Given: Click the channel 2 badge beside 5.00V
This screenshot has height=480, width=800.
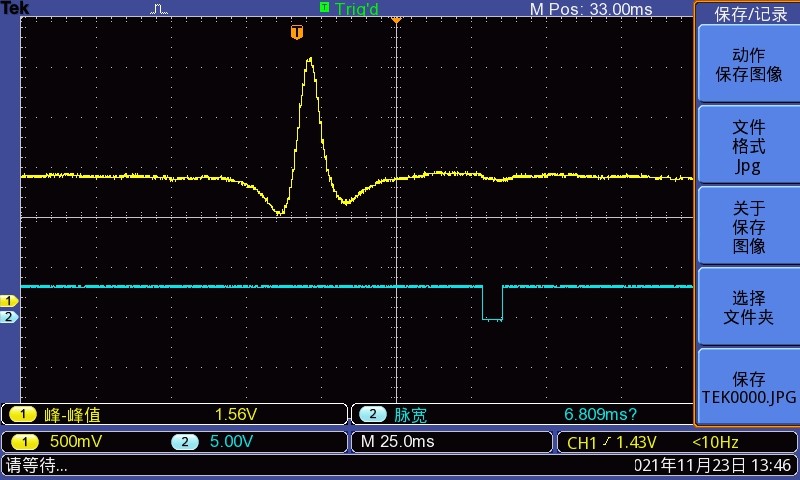Looking at the screenshot, I should (185, 442).
